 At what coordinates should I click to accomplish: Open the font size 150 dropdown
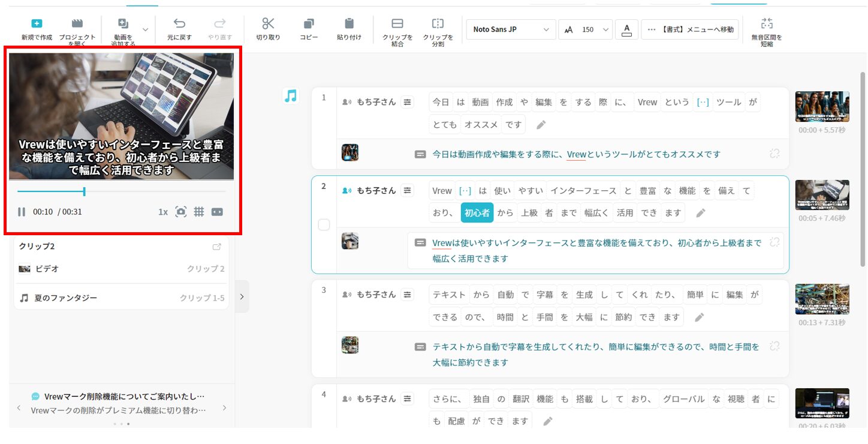(x=586, y=29)
